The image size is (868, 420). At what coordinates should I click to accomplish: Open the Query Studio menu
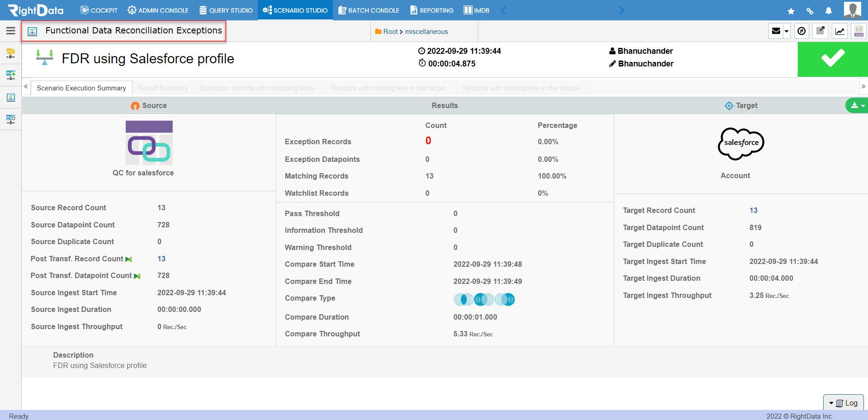click(226, 10)
